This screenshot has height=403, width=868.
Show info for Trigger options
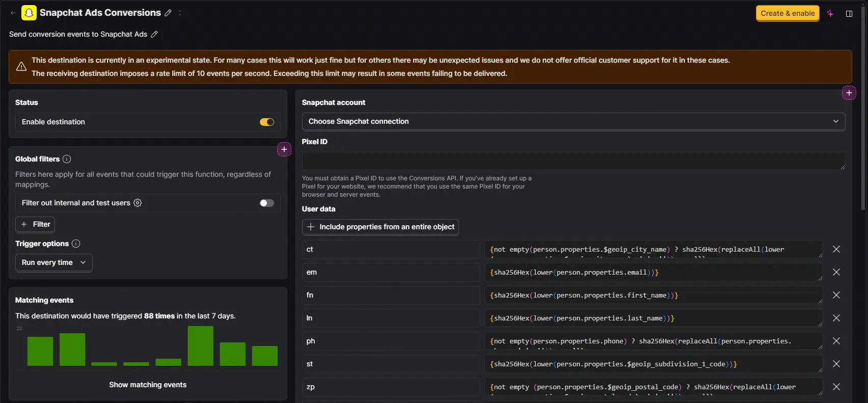[76, 244]
